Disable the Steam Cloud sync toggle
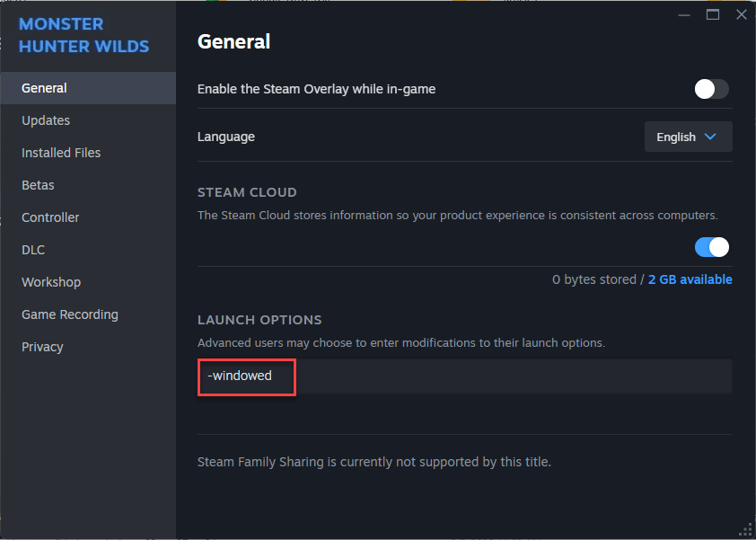This screenshot has height=540, width=756. point(711,247)
